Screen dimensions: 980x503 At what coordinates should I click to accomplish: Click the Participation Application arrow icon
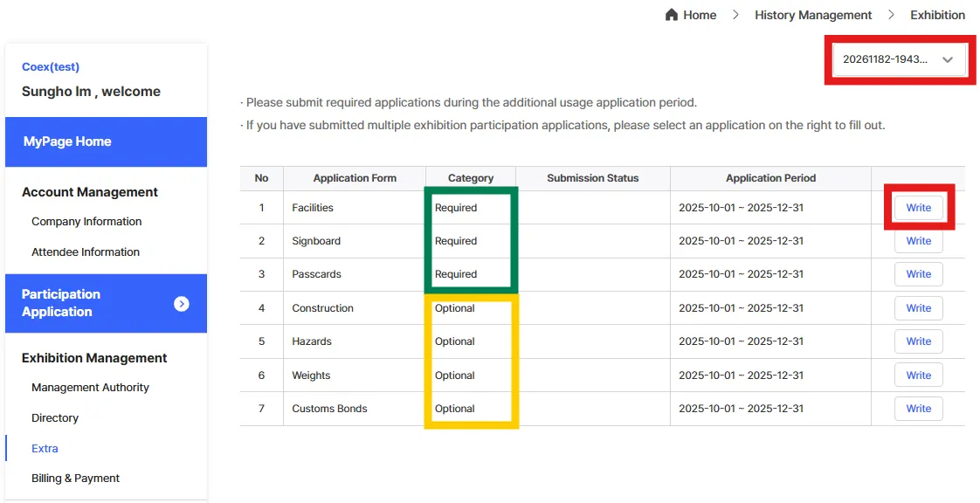point(182,304)
